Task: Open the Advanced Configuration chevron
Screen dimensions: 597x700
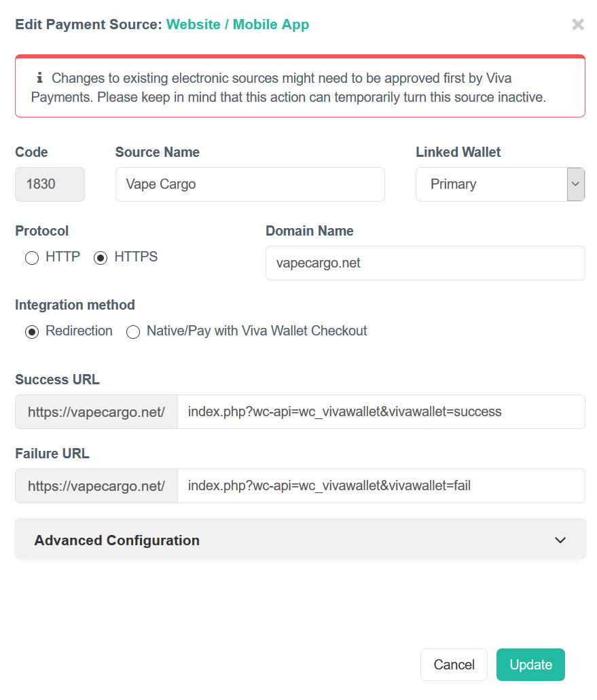Action: [x=560, y=540]
